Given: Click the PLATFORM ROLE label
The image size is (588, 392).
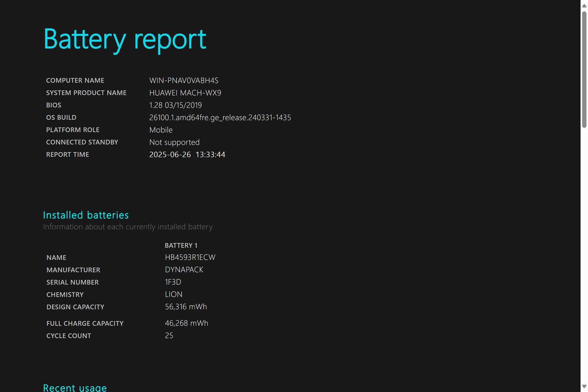Looking at the screenshot, I should (x=73, y=130).
